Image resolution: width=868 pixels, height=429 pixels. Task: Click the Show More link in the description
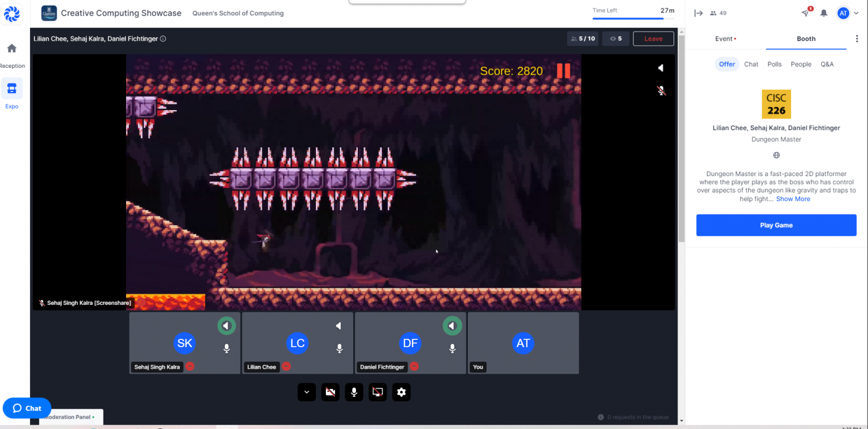coord(793,199)
